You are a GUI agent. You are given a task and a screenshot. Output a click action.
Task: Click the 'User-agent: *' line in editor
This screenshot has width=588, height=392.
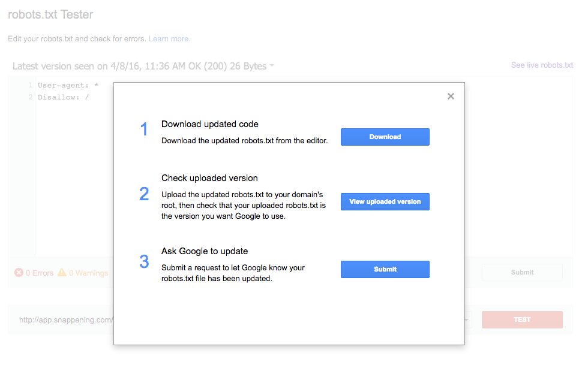pyautogui.click(x=68, y=86)
